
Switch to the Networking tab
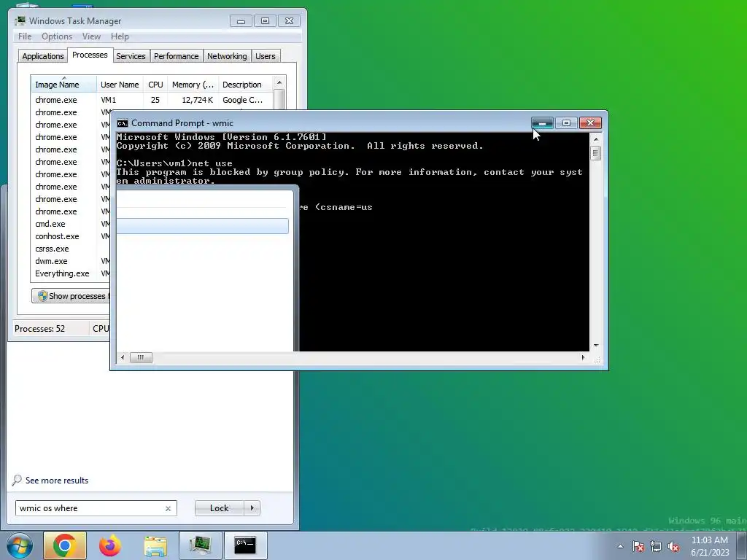click(x=227, y=56)
